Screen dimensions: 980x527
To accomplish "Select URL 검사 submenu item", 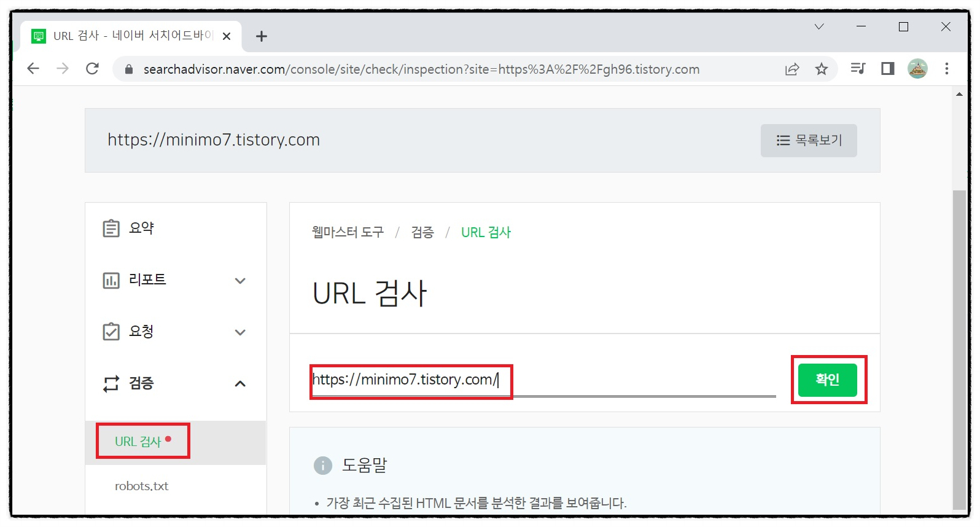I will point(138,442).
